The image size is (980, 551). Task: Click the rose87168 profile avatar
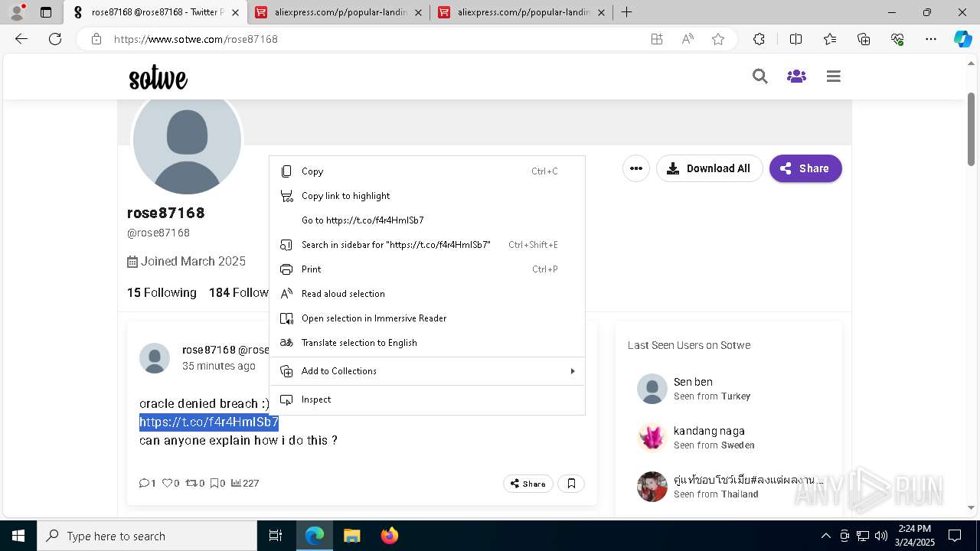(x=187, y=140)
